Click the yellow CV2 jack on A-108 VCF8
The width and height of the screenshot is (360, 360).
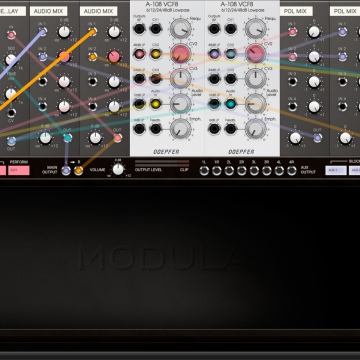(x=156, y=54)
